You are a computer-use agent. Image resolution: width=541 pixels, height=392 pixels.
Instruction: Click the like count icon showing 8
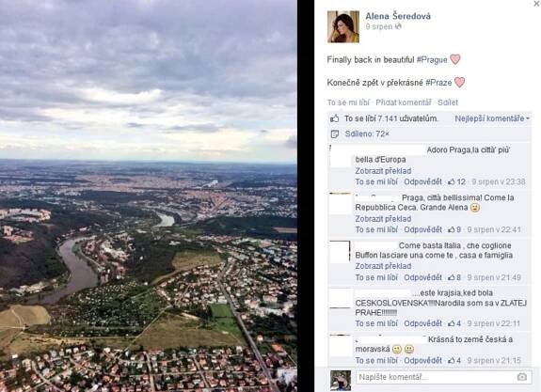[x=451, y=277]
